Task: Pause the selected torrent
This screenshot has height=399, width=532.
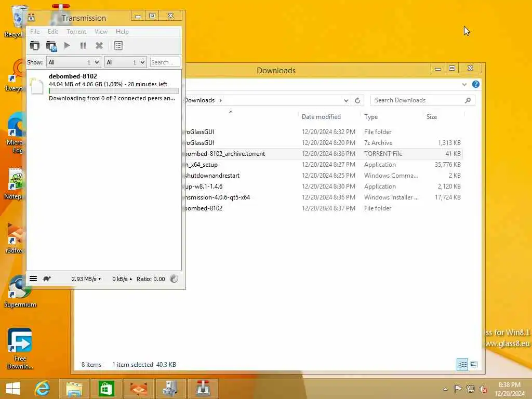Action: click(x=83, y=46)
